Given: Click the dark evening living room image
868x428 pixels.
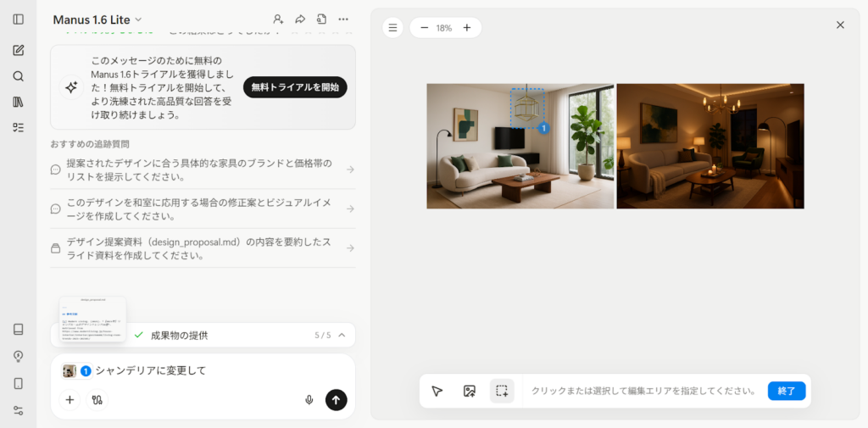Looking at the screenshot, I should pyautogui.click(x=710, y=146).
